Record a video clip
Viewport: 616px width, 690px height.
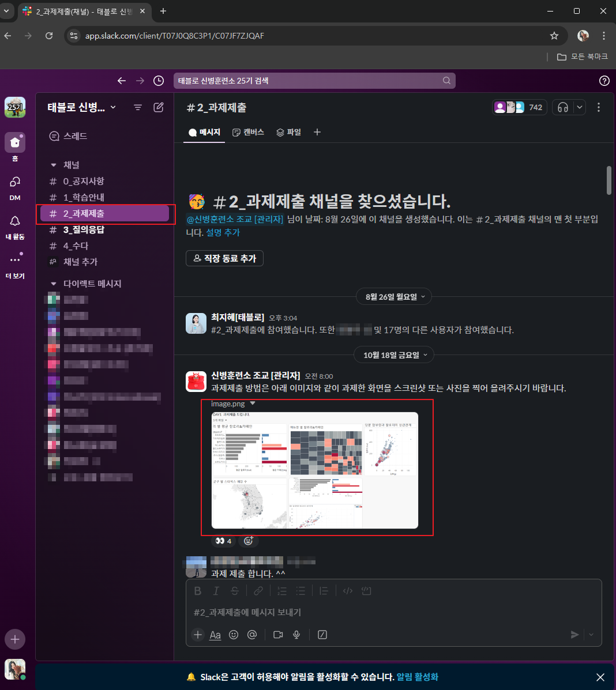[278, 635]
